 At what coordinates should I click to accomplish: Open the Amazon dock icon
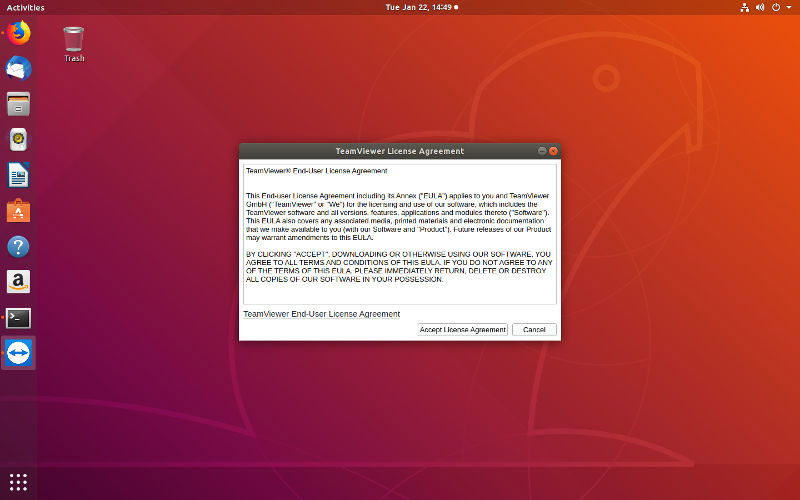18,282
